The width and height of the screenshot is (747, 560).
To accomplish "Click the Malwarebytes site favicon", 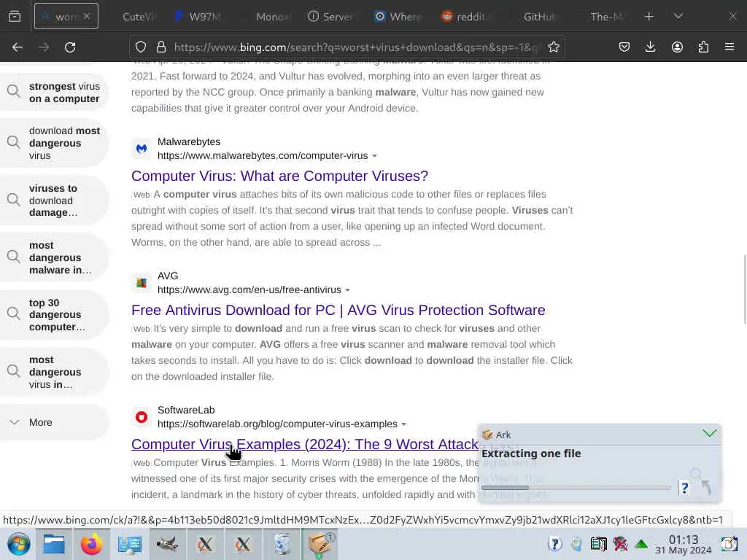I will click(x=142, y=149).
